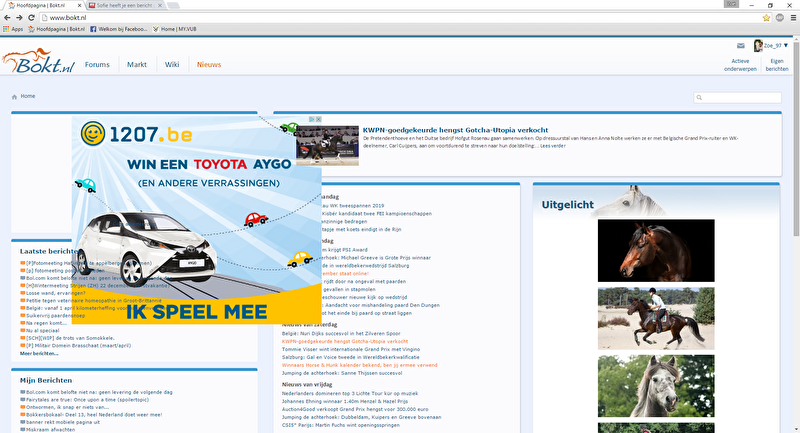Open a new tab with the new-tab button
Image resolution: width=800 pixels, height=433 pixels.
[173, 5]
